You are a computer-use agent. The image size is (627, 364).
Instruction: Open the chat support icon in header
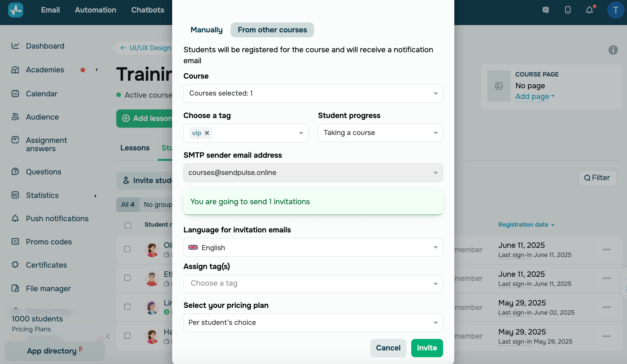[x=545, y=10]
